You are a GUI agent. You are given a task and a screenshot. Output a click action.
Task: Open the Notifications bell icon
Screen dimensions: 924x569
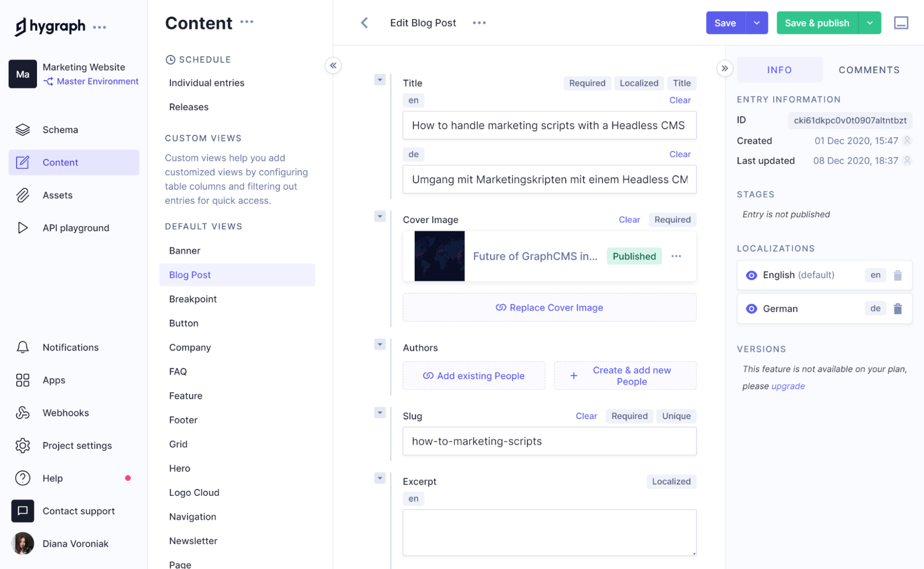point(23,347)
